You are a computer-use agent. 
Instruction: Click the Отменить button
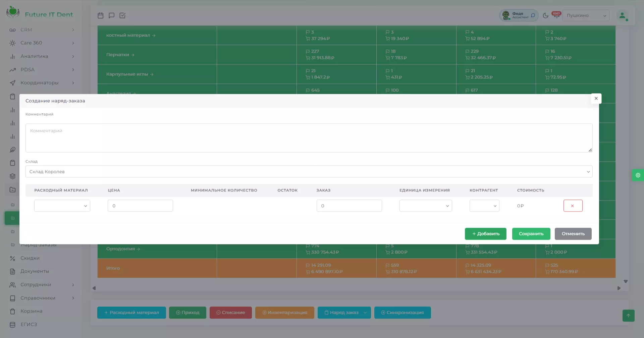click(573, 234)
